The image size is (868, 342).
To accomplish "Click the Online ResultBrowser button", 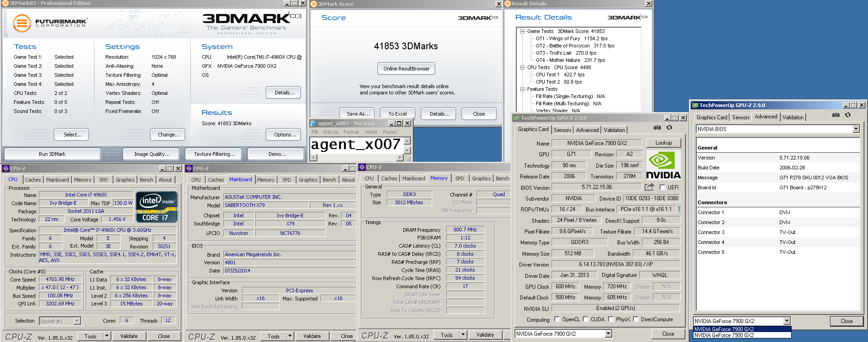I will [406, 69].
